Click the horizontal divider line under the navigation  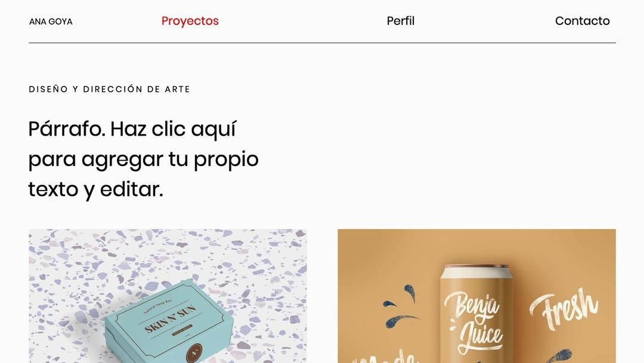[x=322, y=43]
